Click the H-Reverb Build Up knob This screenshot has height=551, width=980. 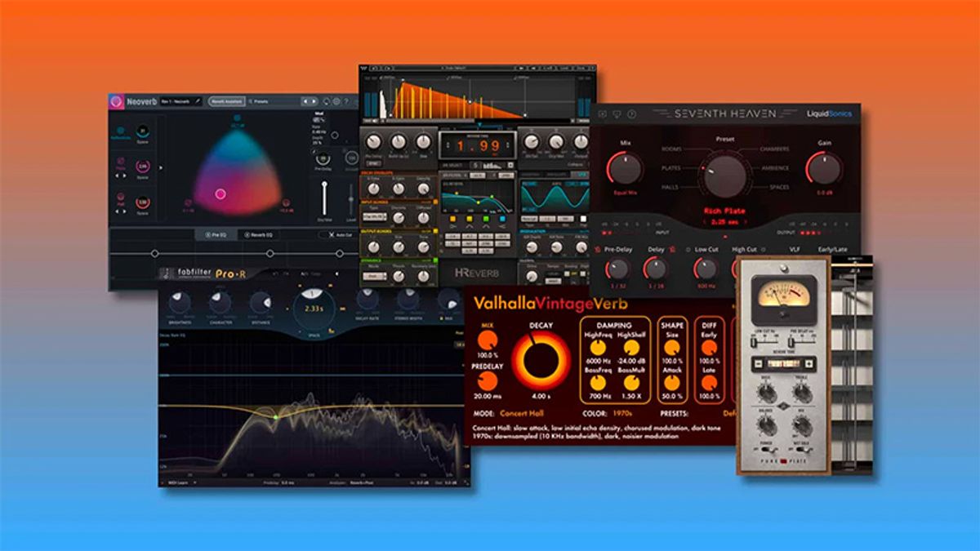399,142
